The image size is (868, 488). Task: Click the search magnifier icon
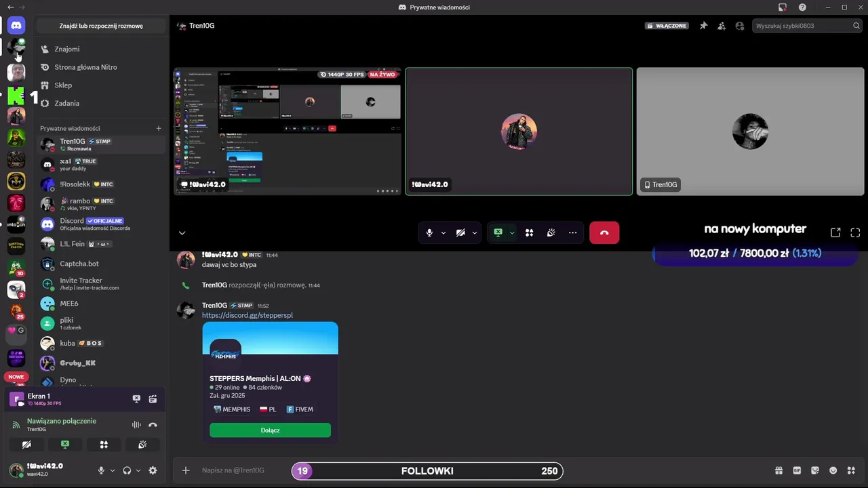tap(856, 26)
